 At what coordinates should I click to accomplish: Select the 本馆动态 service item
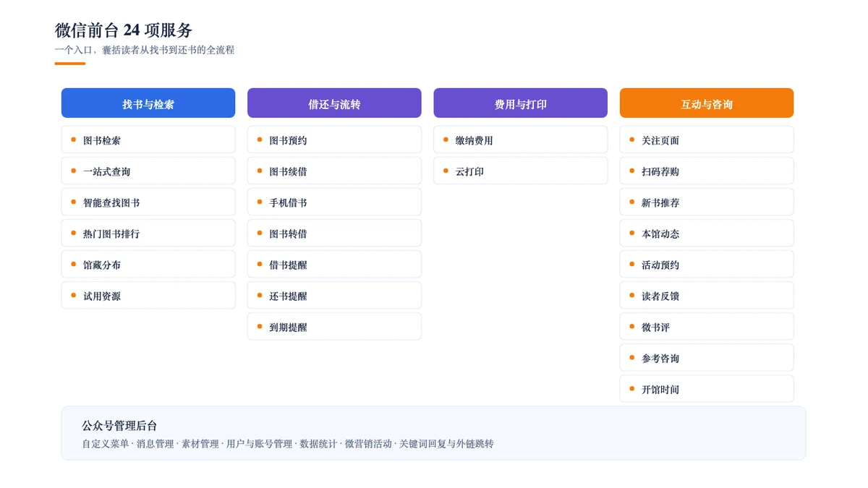[707, 234]
